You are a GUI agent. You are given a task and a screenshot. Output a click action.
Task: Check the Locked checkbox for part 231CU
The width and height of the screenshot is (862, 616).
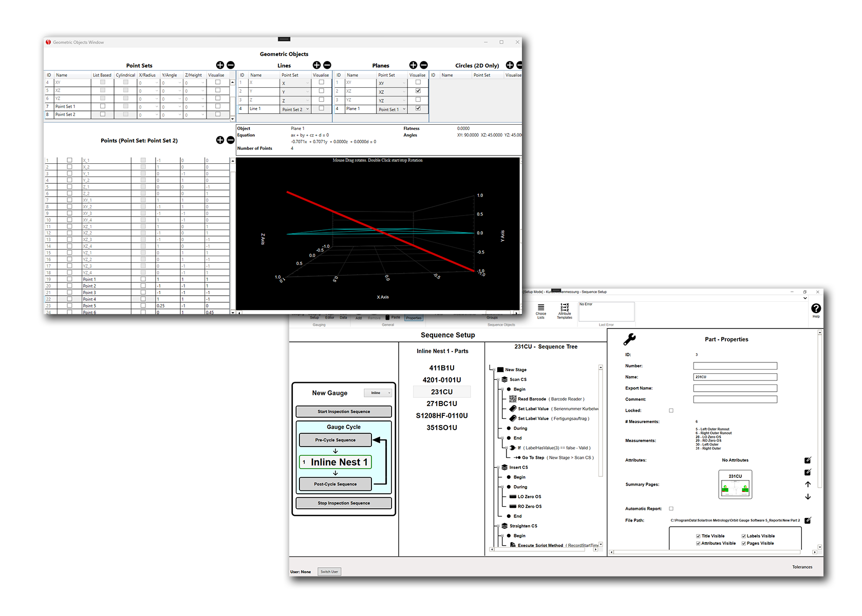pos(671,410)
